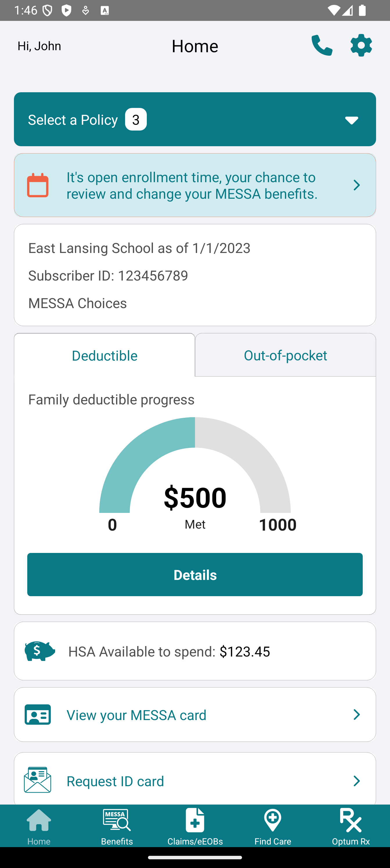
Task: Tap the open enrollment calendar icon
Action: tap(38, 185)
